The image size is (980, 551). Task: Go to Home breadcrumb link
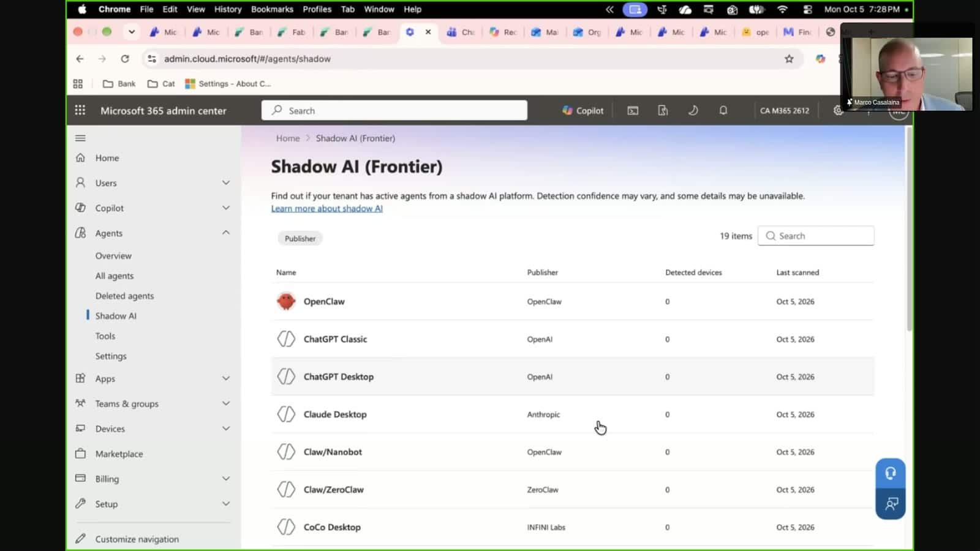(288, 138)
